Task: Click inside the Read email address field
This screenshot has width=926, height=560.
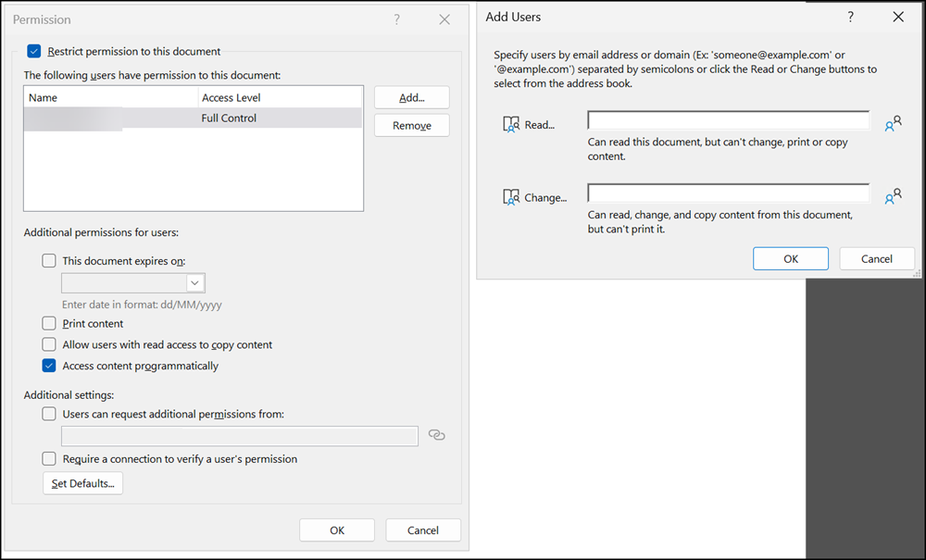Action: coord(728,119)
